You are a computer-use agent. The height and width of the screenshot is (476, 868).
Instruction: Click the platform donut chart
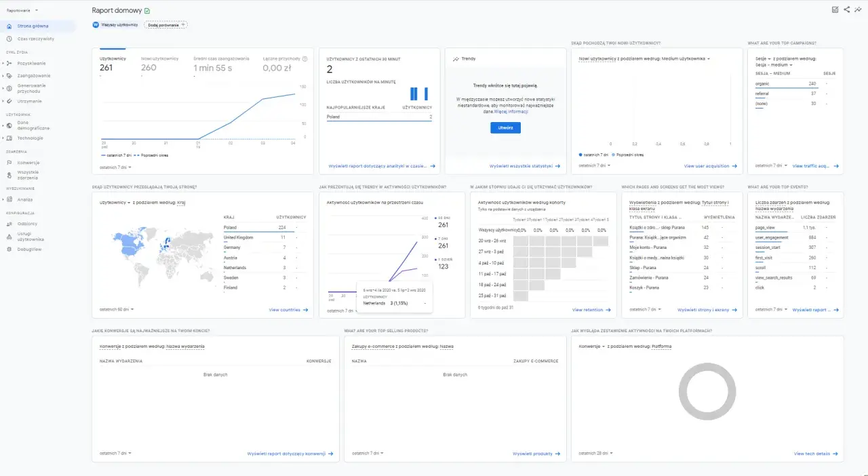(707, 391)
